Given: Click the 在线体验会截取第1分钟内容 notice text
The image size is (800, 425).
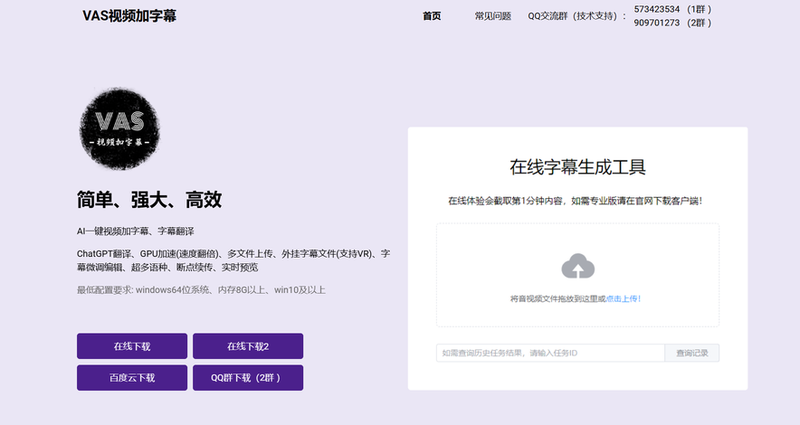Looking at the screenshot, I should (576, 201).
